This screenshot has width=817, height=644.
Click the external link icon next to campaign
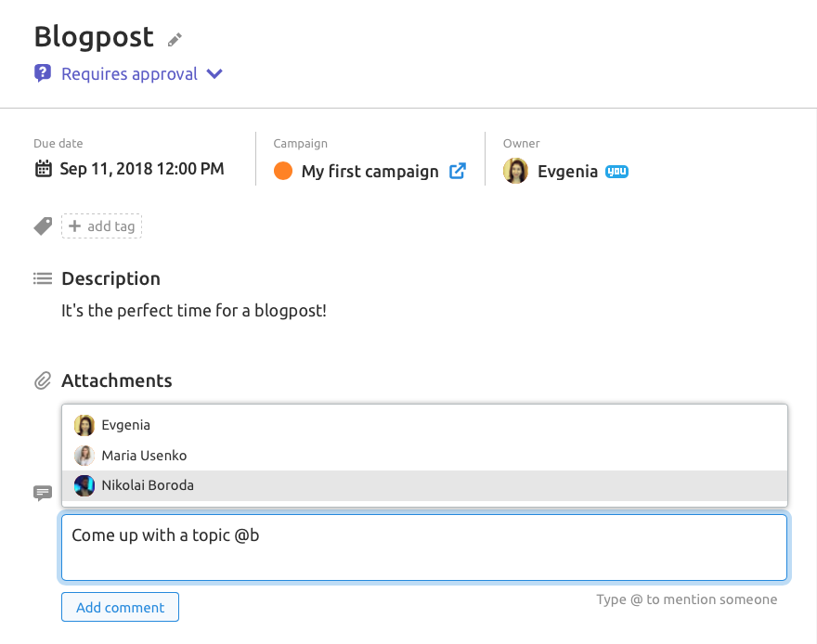coord(458,171)
